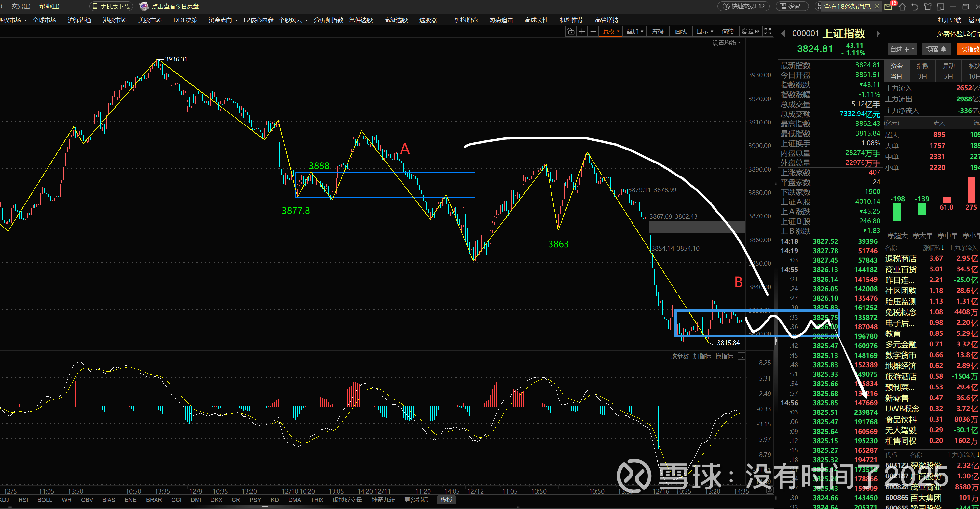Close the indicator sub-panel X
The height and width of the screenshot is (509, 980).
tap(741, 356)
